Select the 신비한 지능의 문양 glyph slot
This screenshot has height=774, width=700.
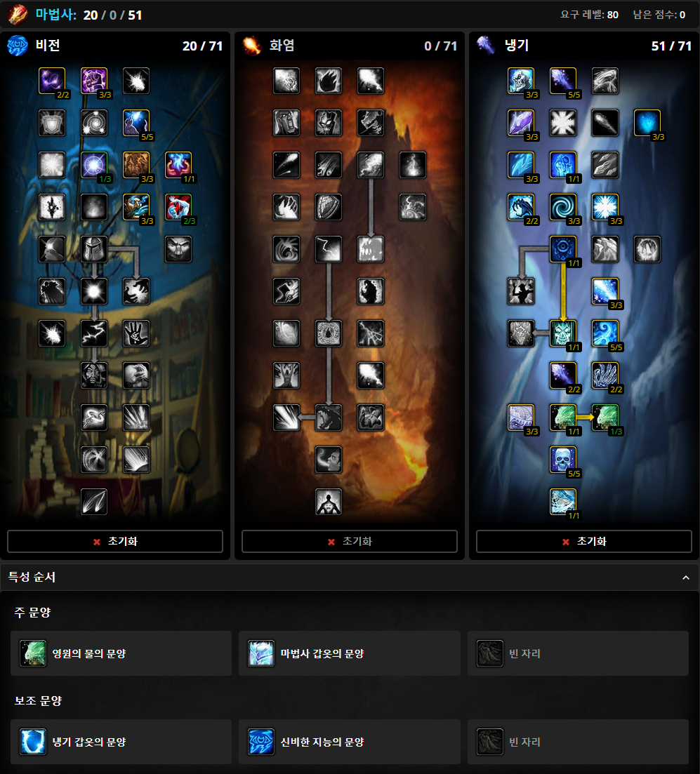[x=350, y=742]
